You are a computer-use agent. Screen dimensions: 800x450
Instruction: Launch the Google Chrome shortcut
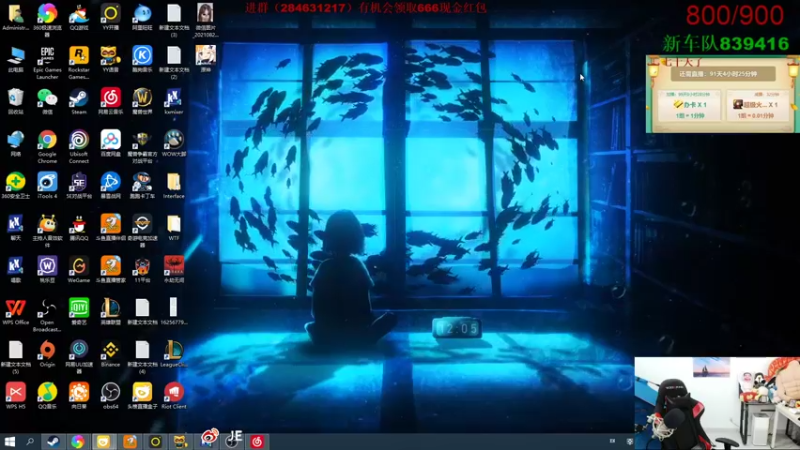(47, 146)
